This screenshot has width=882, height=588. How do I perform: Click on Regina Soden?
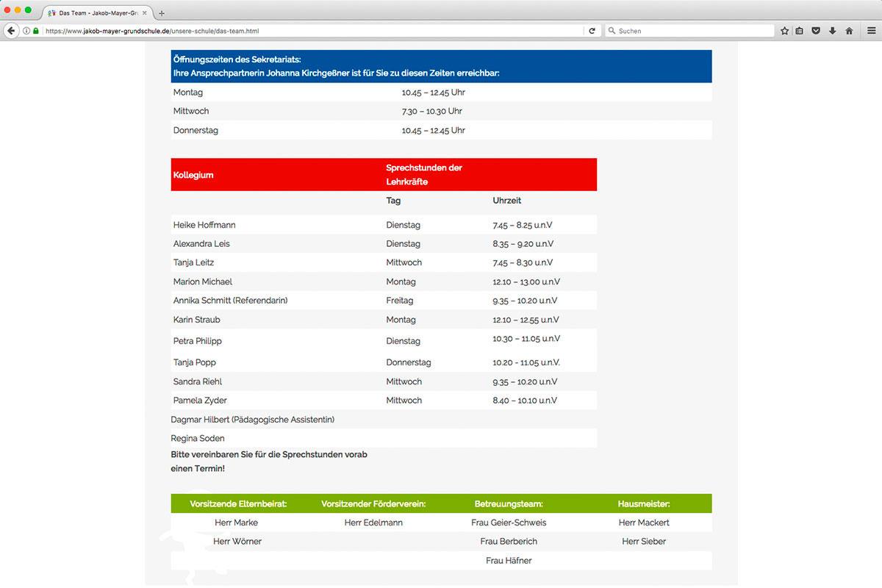pos(198,439)
